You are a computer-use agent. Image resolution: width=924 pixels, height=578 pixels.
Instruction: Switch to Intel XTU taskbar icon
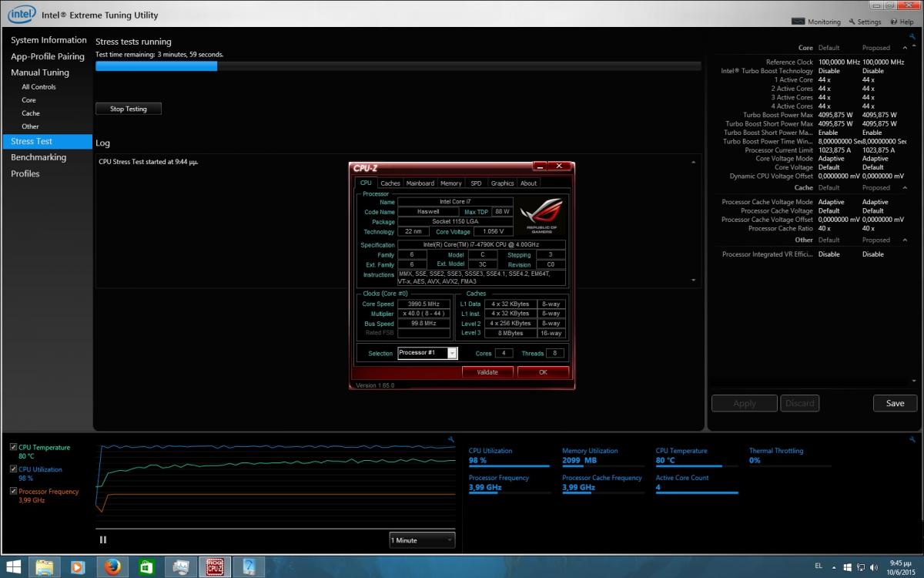(249, 566)
